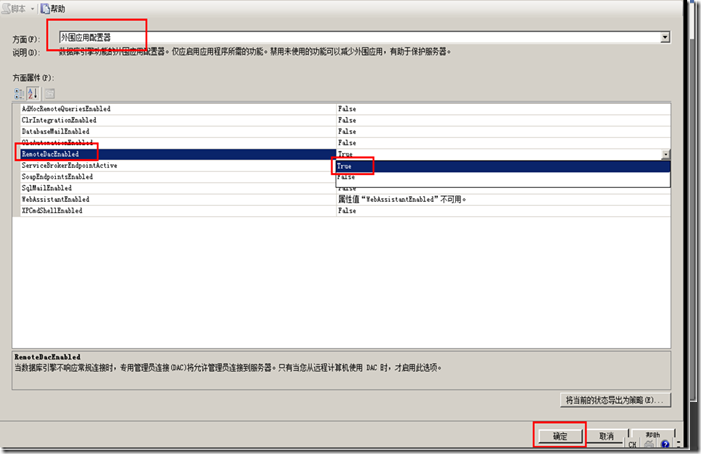This screenshot has width=701, height=454.
Task: Switch property grid to categorized view
Action: click(19, 93)
